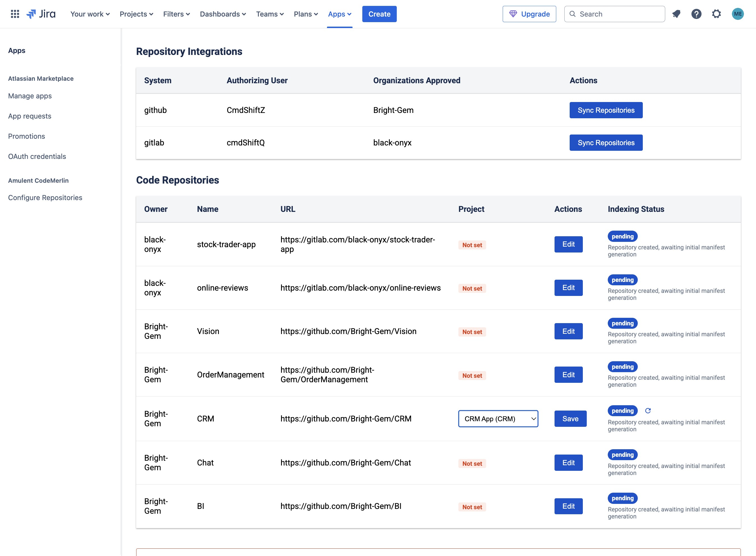This screenshot has width=756, height=556.
Task: Open App requests in the sidebar
Action: click(x=30, y=116)
